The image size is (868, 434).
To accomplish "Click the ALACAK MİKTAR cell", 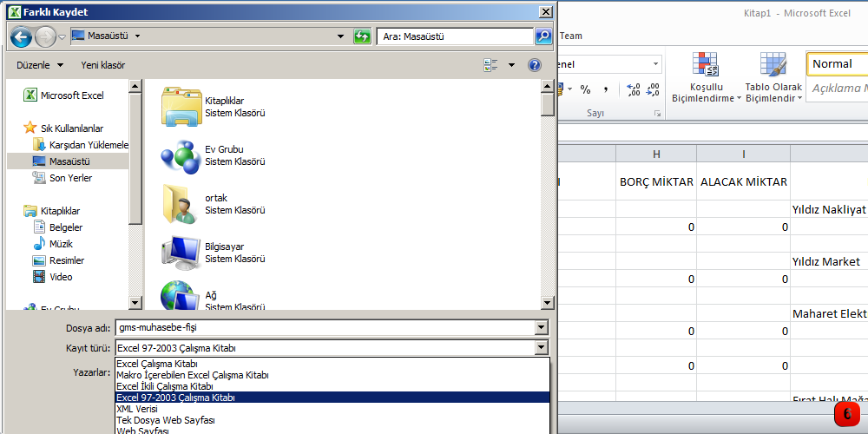I will click(x=744, y=181).
